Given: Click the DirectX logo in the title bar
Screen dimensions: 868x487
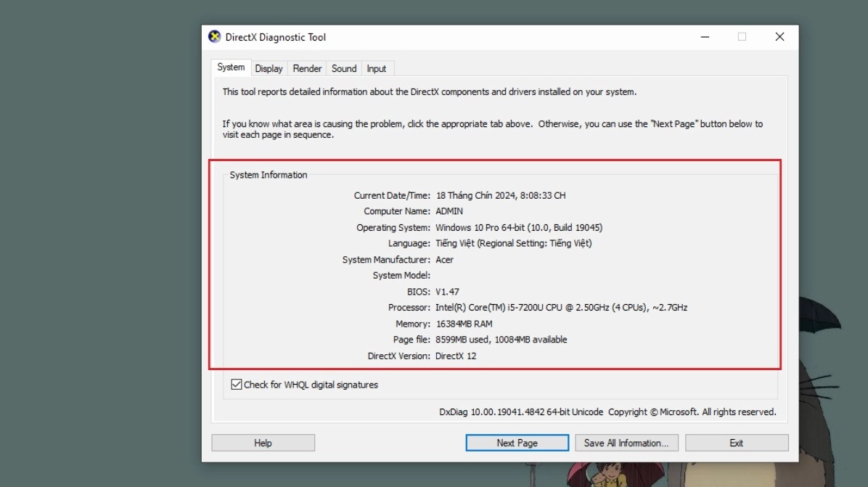Looking at the screenshot, I should tap(213, 36).
